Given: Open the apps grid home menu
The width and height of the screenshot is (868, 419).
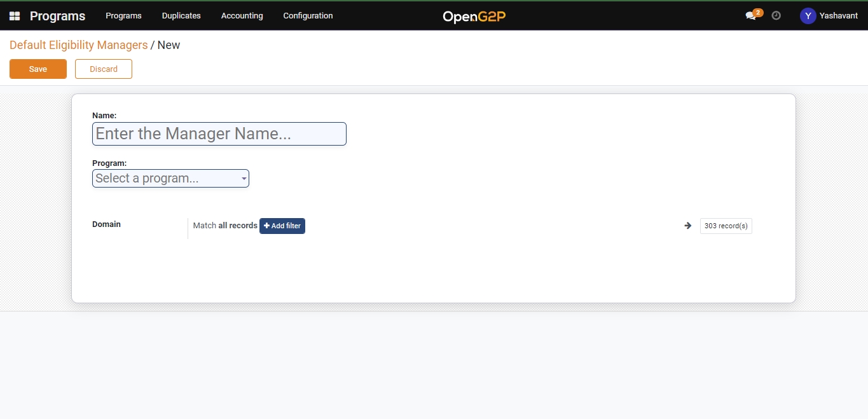Looking at the screenshot, I should coord(15,16).
